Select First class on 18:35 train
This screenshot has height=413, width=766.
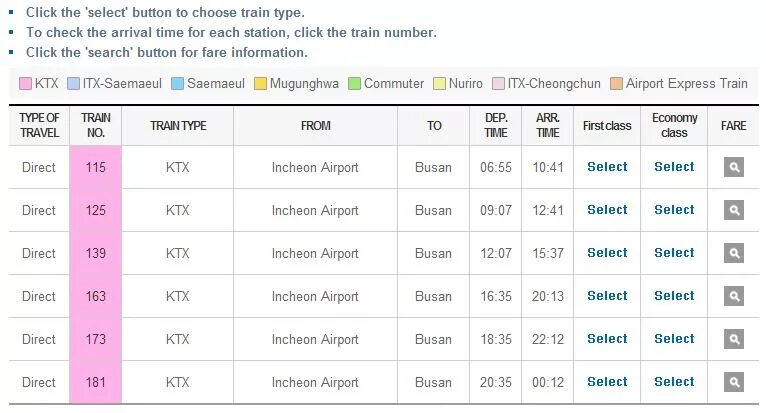[607, 339]
